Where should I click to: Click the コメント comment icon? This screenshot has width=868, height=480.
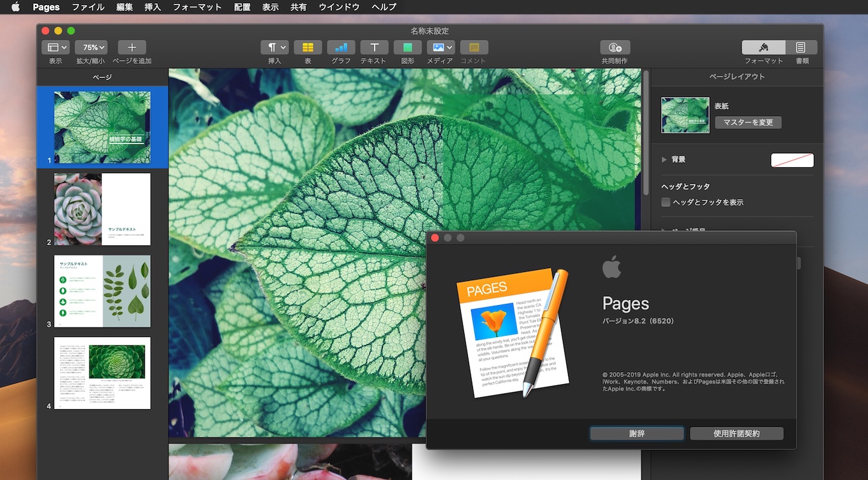pos(474,47)
